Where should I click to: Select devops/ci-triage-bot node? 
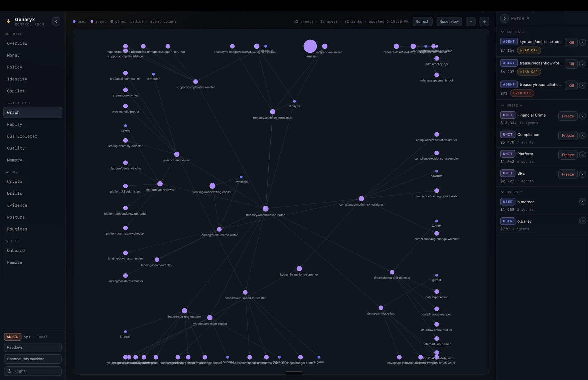(x=381, y=308)
